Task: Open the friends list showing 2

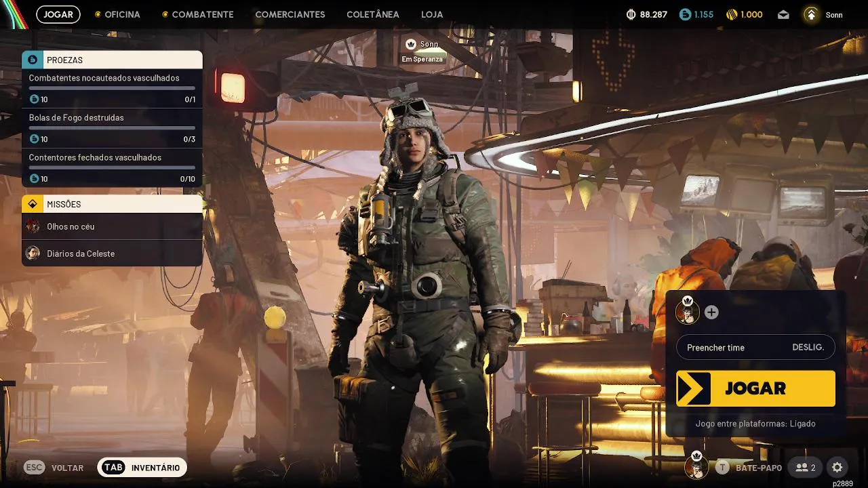Action: click(x=806, y=468)
